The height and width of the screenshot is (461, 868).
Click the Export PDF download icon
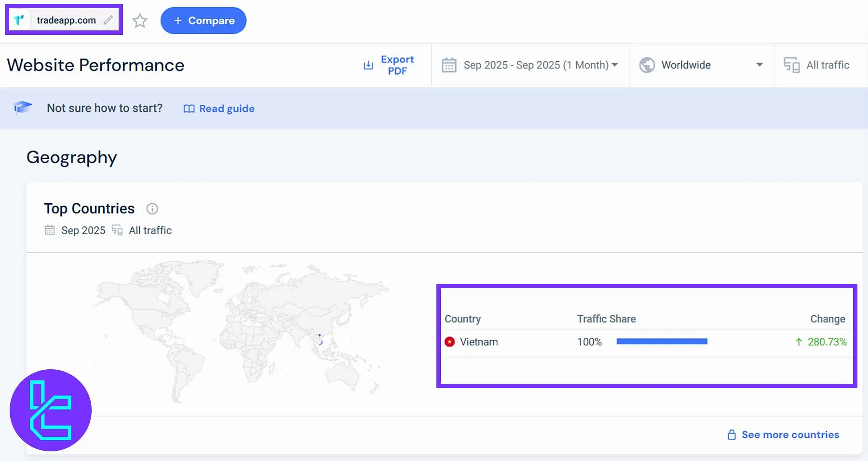[x=368, y=65]
